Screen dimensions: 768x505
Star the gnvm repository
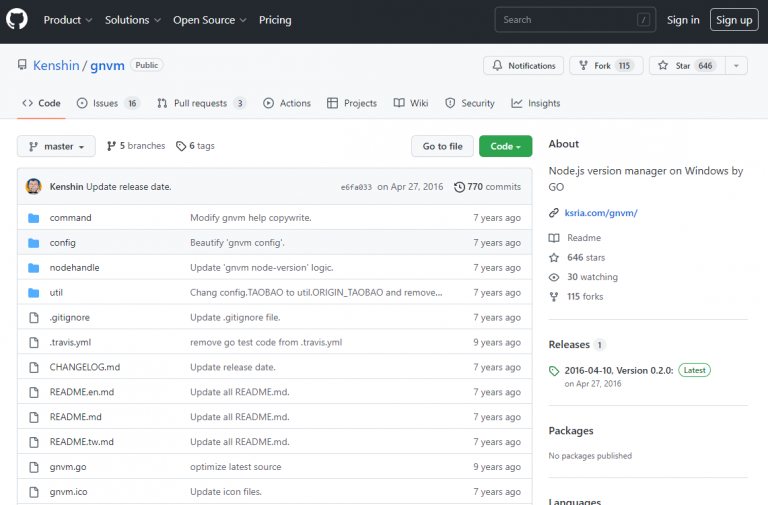684,66
